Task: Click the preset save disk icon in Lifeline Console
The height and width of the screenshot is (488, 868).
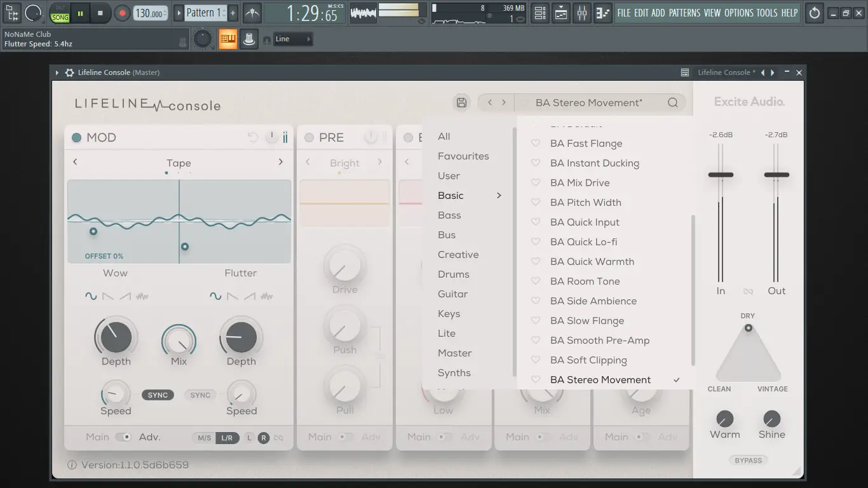Action: coord(461,102)
